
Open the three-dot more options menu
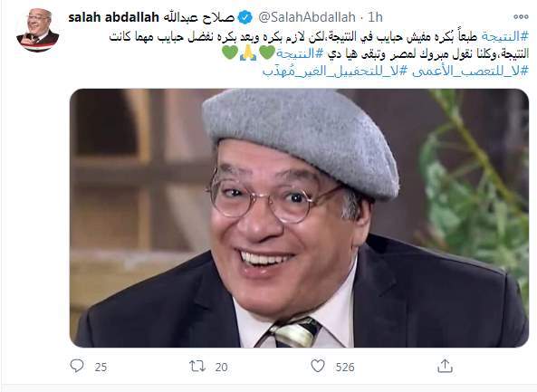[x=521, y=16]
